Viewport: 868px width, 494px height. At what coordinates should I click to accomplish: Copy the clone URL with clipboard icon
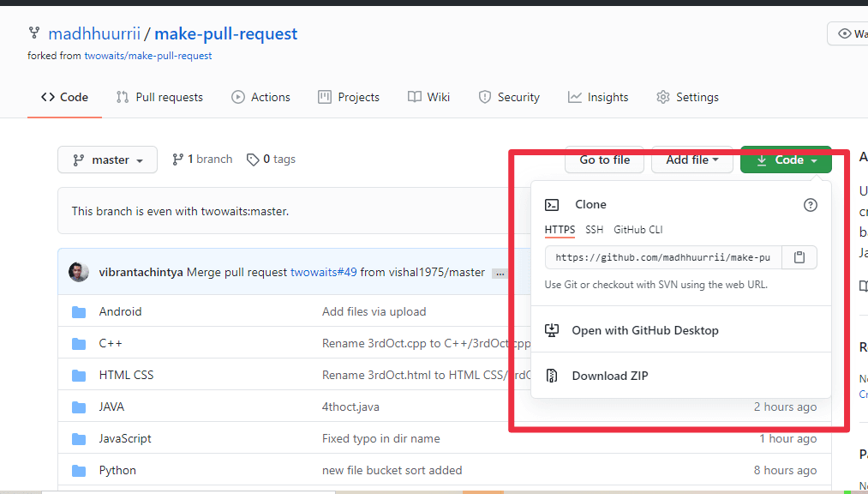(799, 257)
